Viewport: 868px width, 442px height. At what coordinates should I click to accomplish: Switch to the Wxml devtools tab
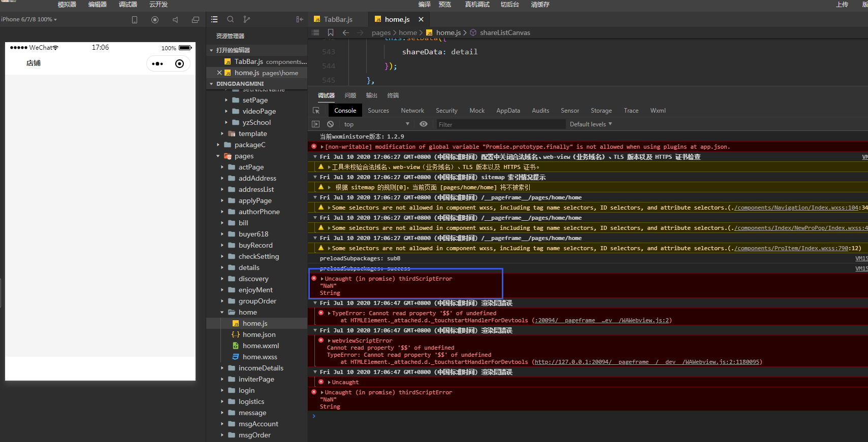658,110
